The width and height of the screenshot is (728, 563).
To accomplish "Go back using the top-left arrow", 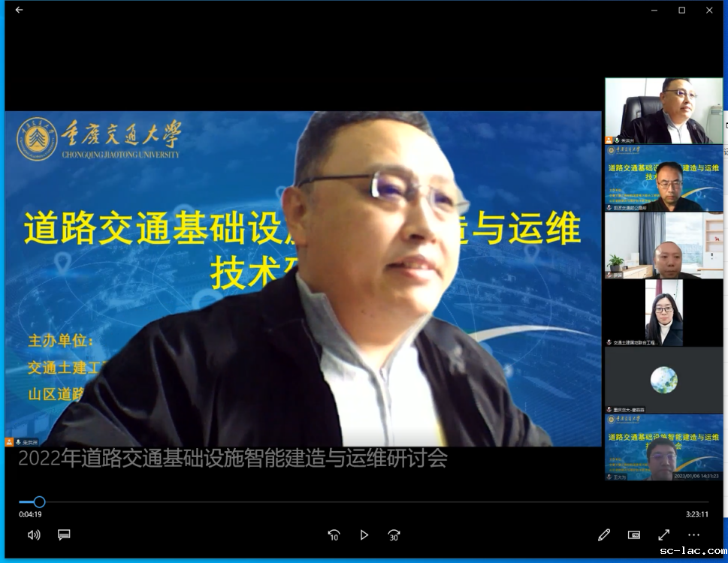I will click(x=19, y=10).
